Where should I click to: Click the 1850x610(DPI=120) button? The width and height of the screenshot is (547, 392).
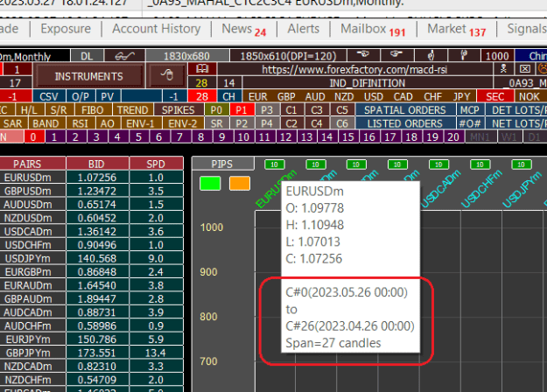click(288, 56)
